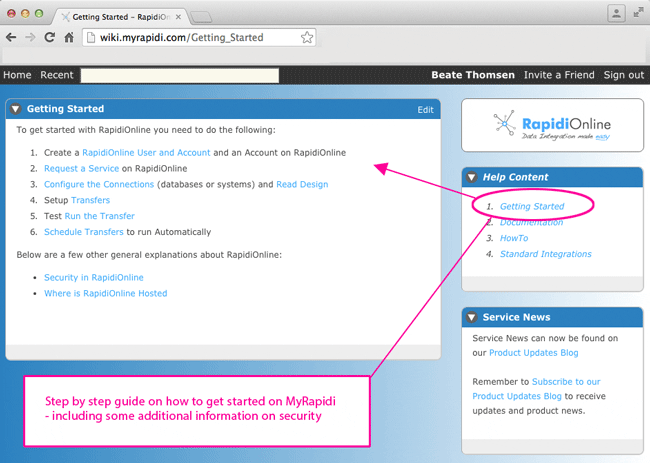Bookmark page with the star icon
The height and width of the screenshot is (463, 650).
pos(307,37)
